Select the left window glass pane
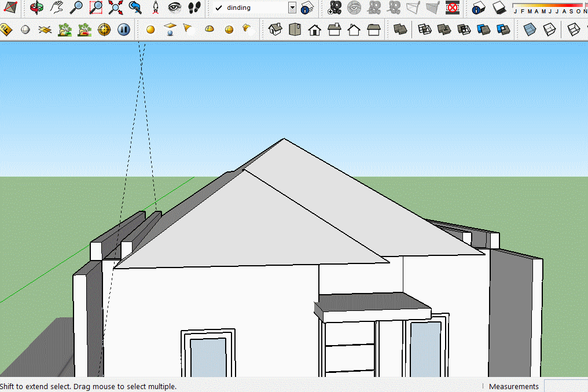The width and height of the screenshot is (588, 392). [x=208, y=358]
